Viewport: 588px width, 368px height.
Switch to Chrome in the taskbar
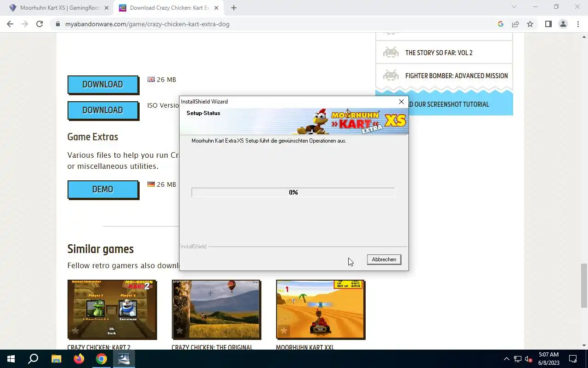[102, 359]
